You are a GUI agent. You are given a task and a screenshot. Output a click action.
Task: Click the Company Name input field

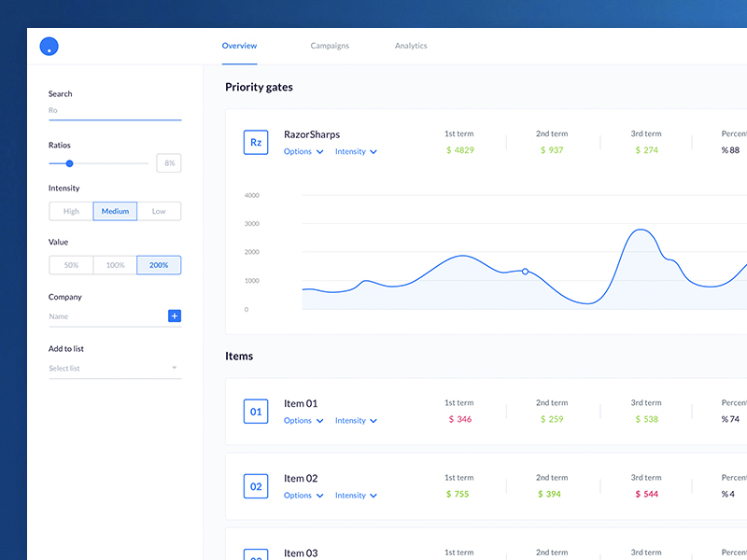click(106, 316)
